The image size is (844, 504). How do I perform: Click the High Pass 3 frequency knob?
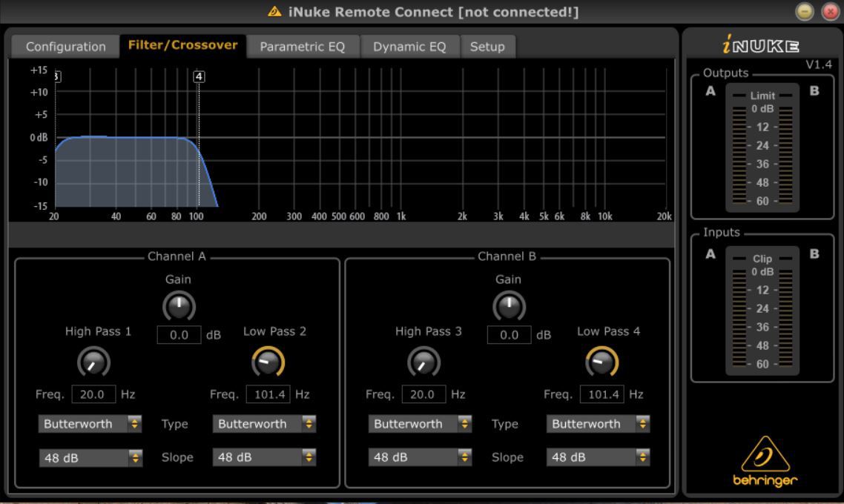(x=423, y=362)
